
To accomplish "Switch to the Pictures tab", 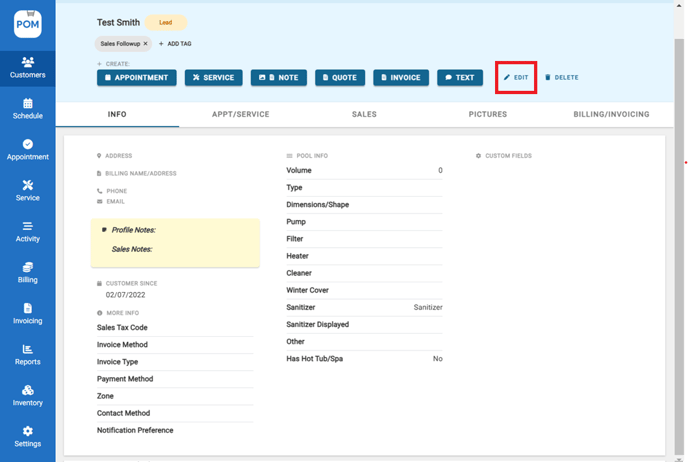I will [x=487, y=115].
